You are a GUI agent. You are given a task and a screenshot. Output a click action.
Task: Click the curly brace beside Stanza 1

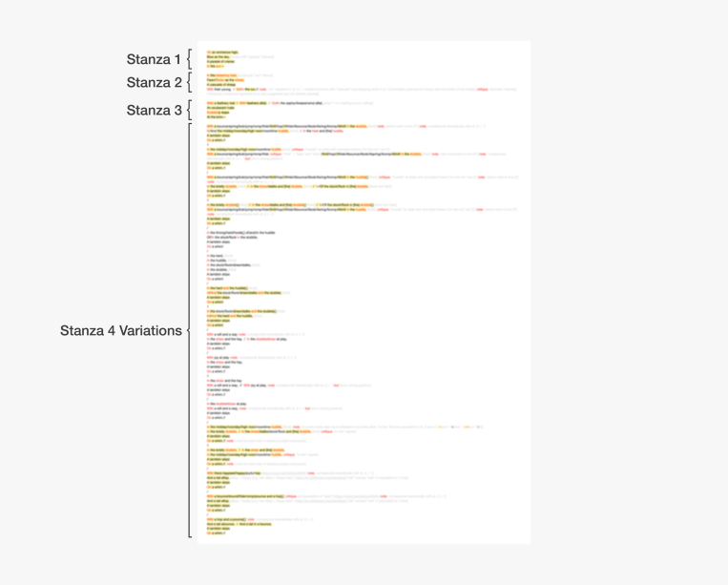click(x=190, y=59)
